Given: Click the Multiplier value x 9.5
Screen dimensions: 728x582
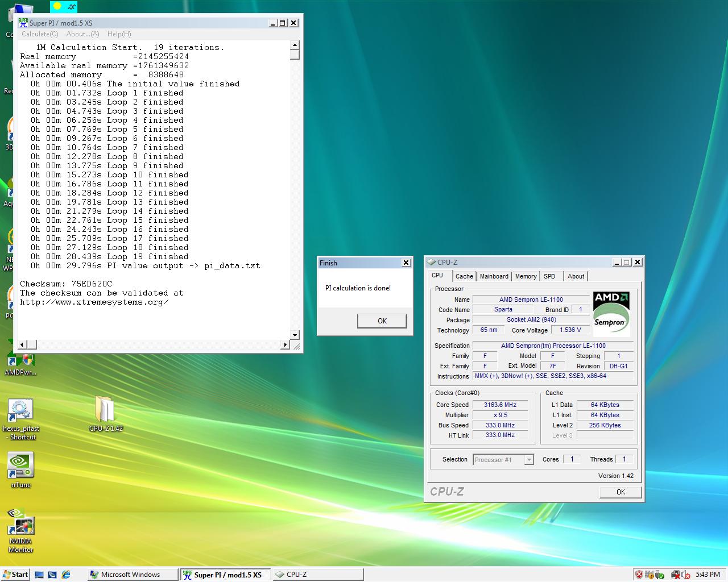Looking at the screenshot, I should pyautogui.click(x=500, y=415).
